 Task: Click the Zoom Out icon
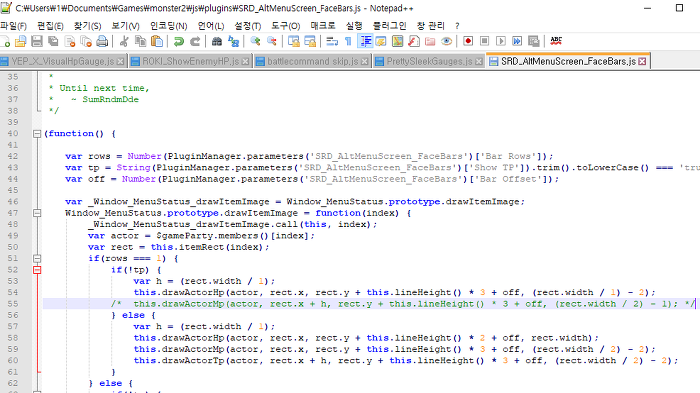[271, 42]
